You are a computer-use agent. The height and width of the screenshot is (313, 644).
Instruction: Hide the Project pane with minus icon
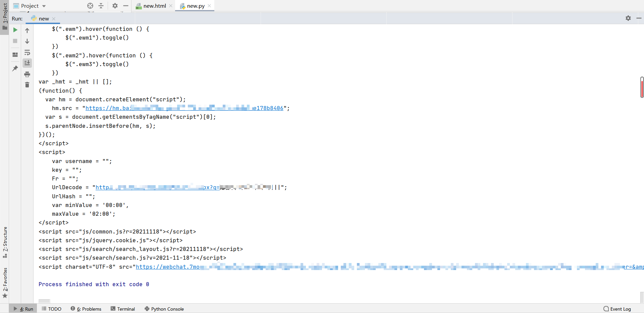126,6
